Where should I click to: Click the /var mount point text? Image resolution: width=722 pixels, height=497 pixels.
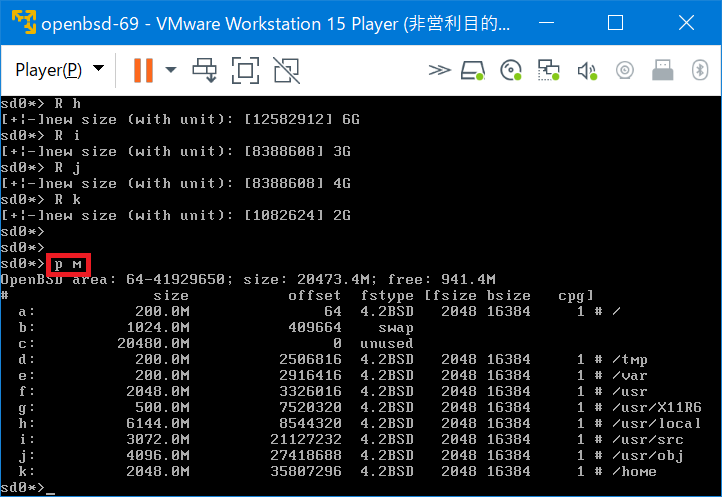coord(630,375)
